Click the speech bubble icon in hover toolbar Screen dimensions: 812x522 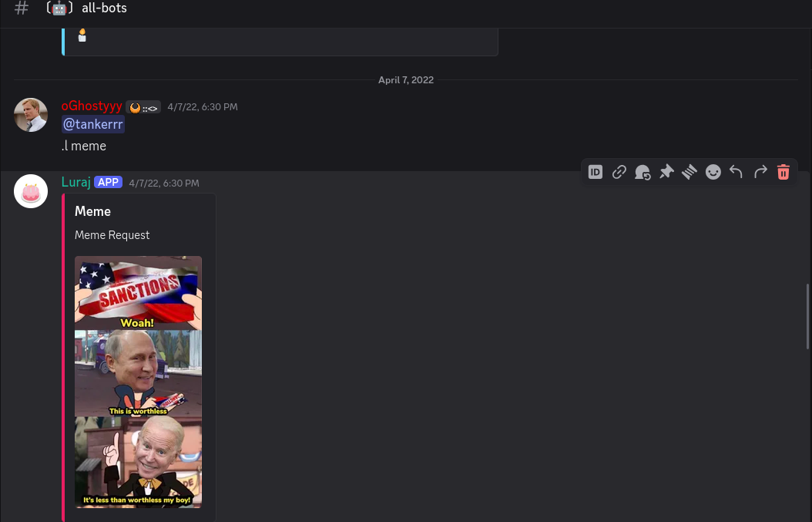tap(643, 172)
